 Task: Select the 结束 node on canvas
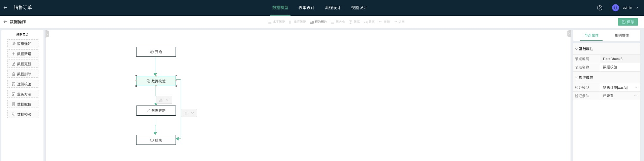click(x=156, y=140)
